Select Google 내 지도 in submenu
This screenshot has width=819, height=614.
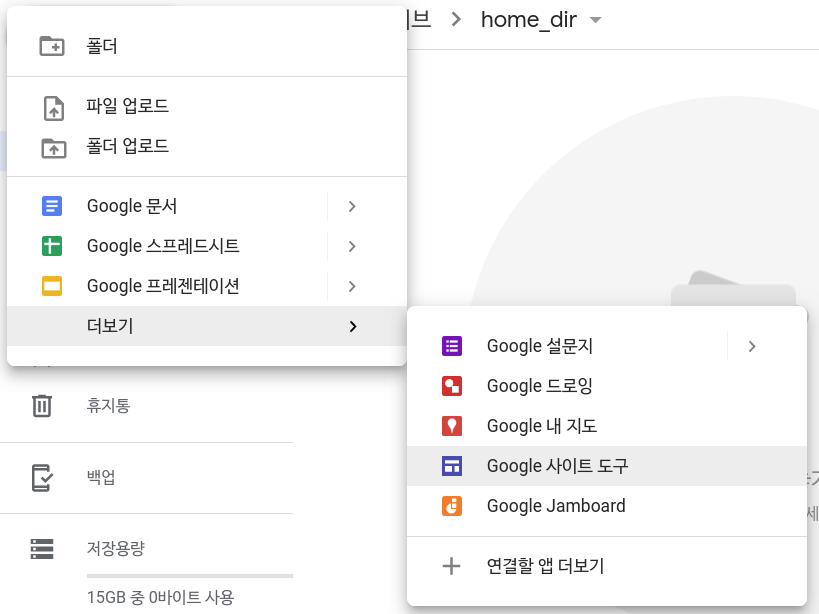pos(607,426)
